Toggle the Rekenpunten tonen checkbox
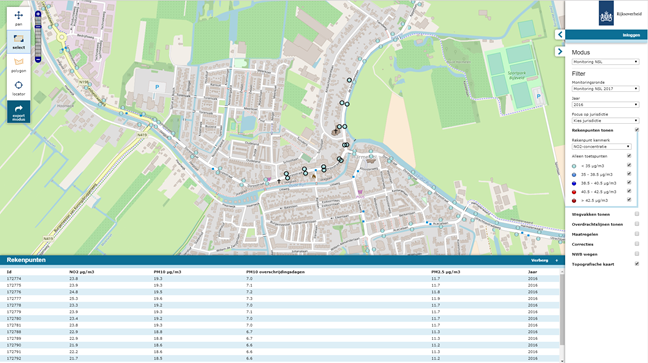Image resolution: width=648 pixels, height=363 pixels. [637, 130]
